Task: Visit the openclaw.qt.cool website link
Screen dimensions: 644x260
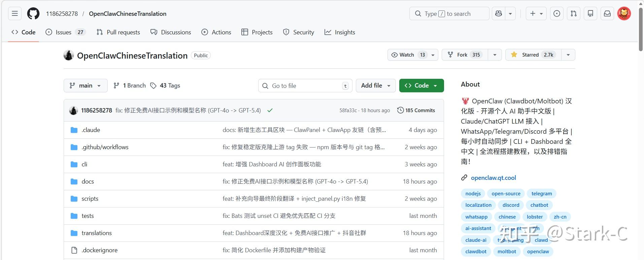Action: (493, 178)
